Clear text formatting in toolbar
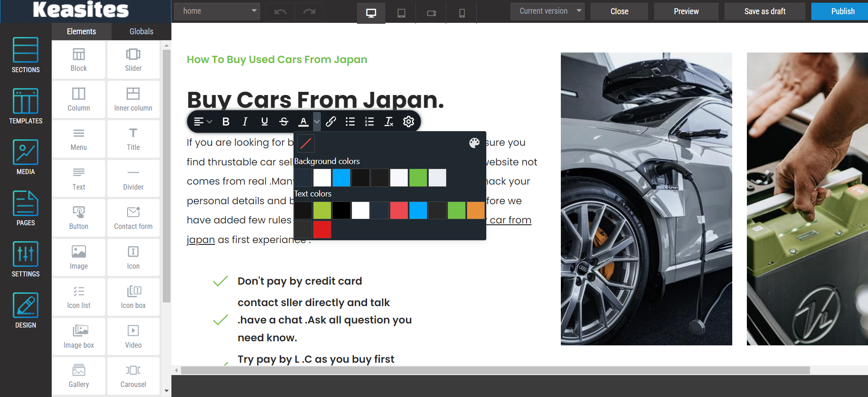868x397 pixels. click(389, 122)
